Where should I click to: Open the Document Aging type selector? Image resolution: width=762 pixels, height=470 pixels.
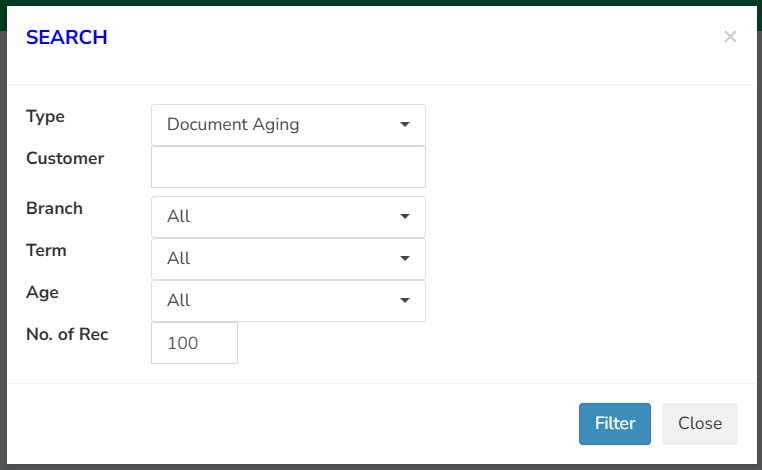click(288, 125)
